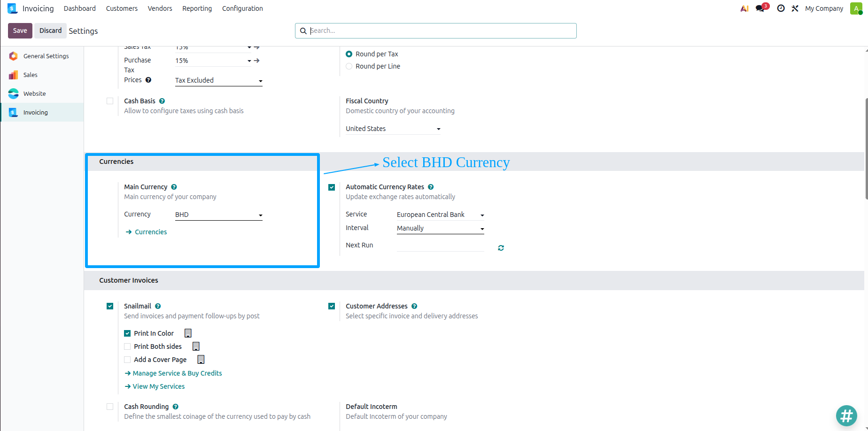Open help icon beside Automatic Currency Rates
This screenshot has height=431, width=868.
(x=431, y=187)
